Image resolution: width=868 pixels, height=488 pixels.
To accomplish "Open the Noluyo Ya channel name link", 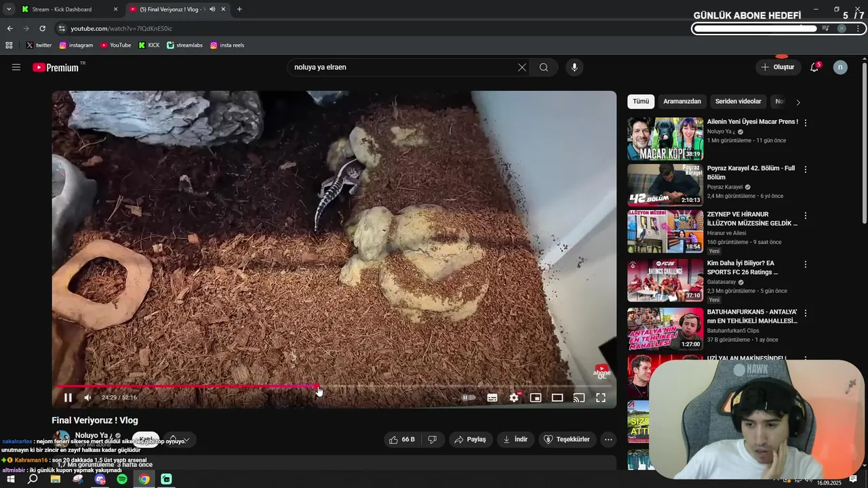I will tap(93, 435).
